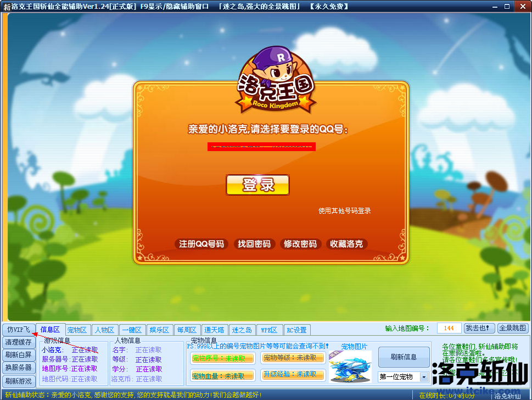This screenshot has width=532, height=400.
Task: Click the 在线时长 status bar entry
Action: [447, 395]
